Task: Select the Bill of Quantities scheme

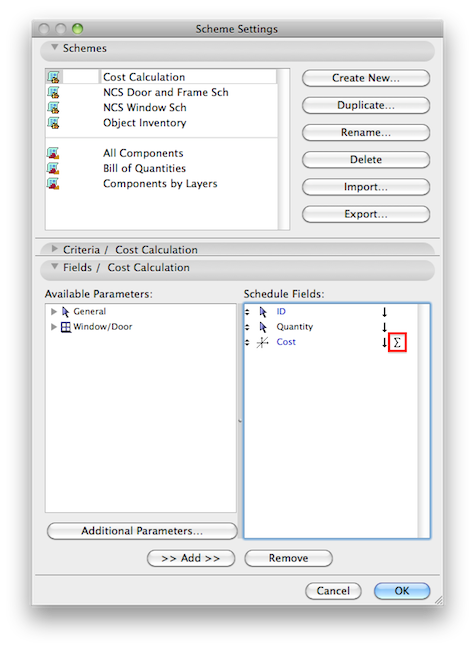Action: click(161, 168)
